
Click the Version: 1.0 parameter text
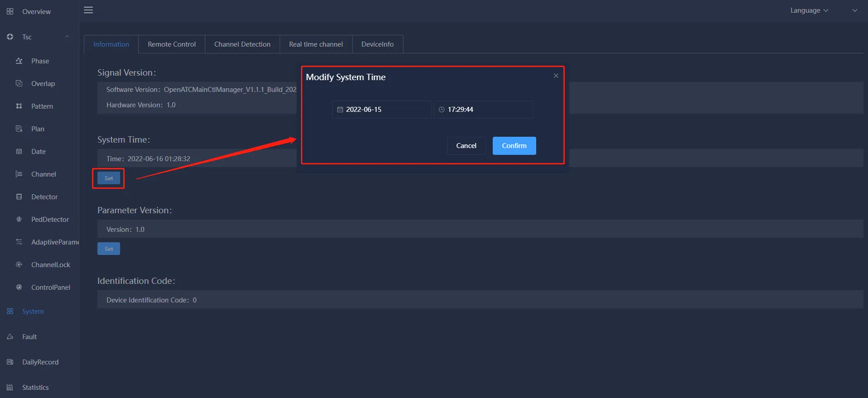pyautogui.click(x=126, y=229)
